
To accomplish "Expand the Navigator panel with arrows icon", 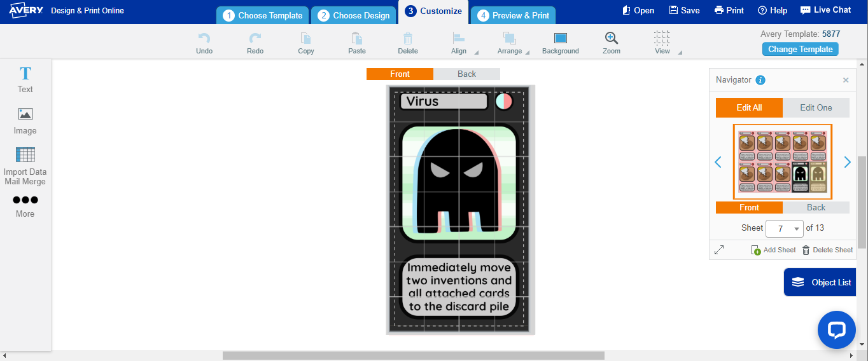I will [x=719, y=250].
